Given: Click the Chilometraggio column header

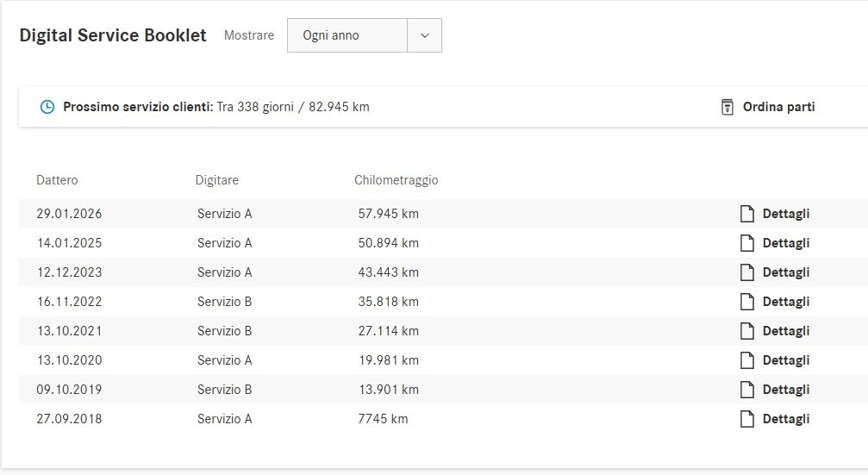Looking at the screenshot, I should pyautogui.click(x=396, y=180).
